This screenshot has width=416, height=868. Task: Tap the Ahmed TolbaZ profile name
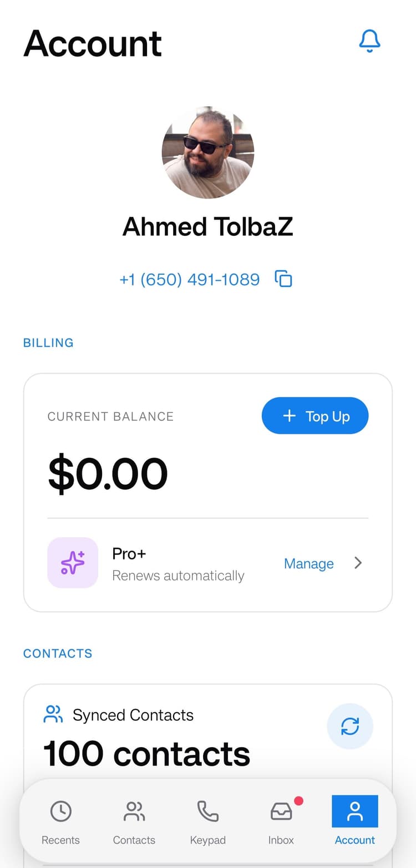click(x=207, y=226)
